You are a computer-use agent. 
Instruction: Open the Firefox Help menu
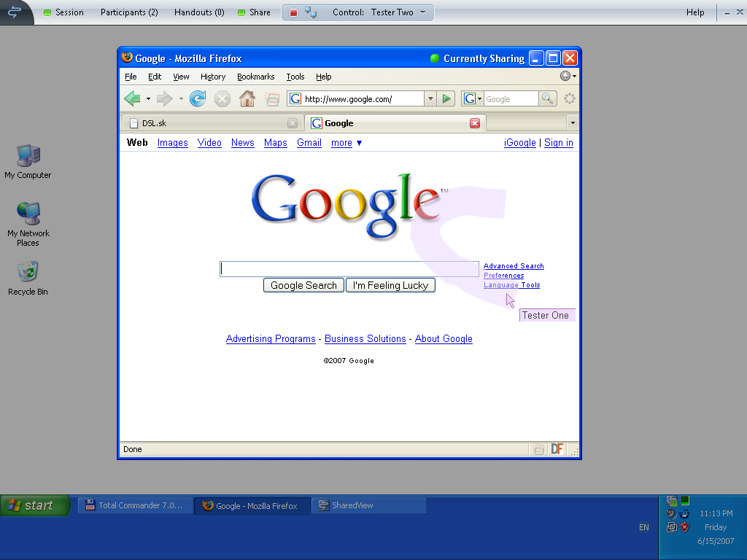tap(323, 77)
